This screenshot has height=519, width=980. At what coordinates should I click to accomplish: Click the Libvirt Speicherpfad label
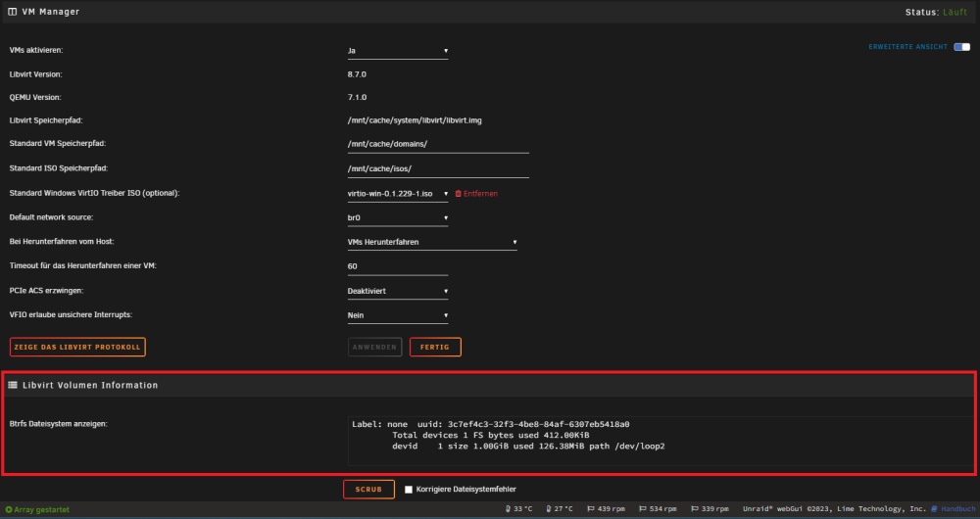coord(46,120)
